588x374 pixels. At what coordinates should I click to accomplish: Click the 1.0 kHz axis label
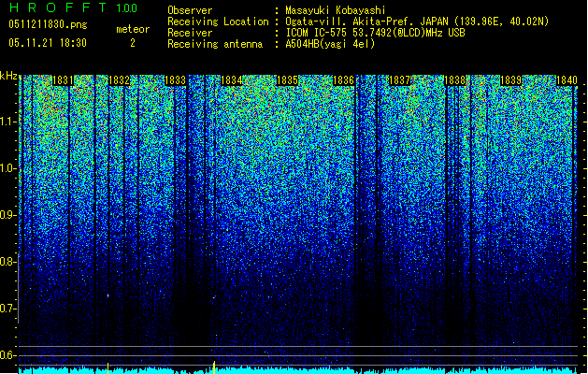tap(8, 169)
